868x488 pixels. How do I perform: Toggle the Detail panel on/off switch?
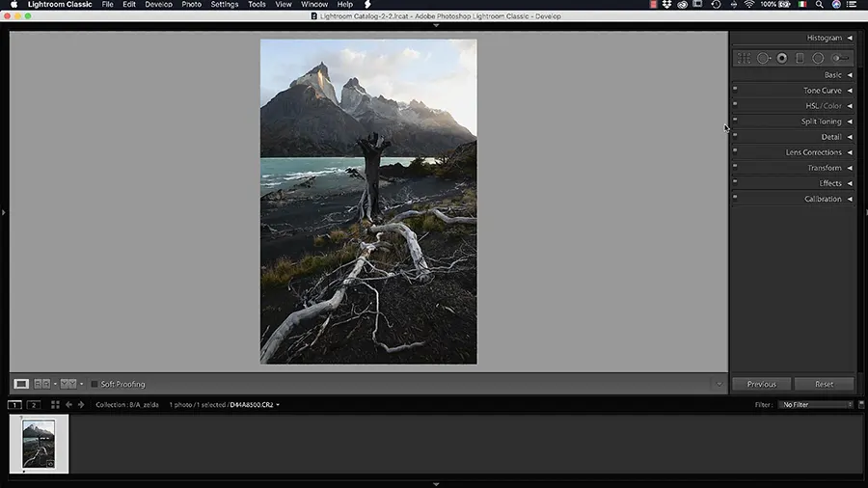pyautogui.click(x=735, y=135)
